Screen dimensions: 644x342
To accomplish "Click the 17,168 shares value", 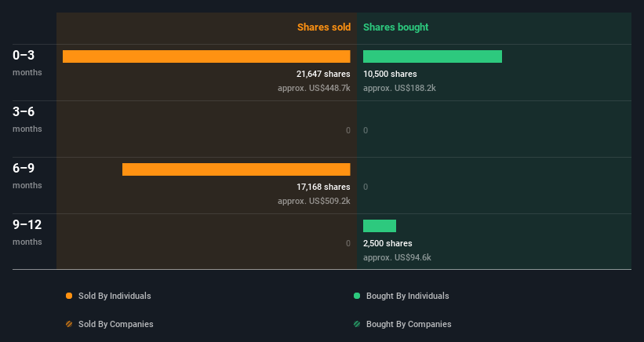I will coord(323,187).
